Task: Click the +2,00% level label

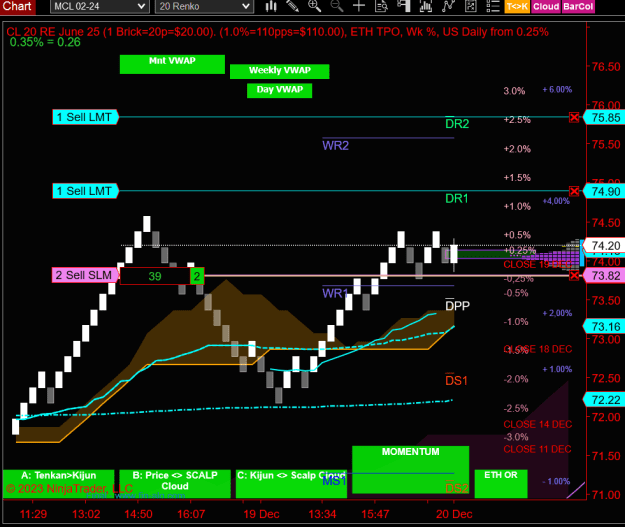Action: pos(557,313)
